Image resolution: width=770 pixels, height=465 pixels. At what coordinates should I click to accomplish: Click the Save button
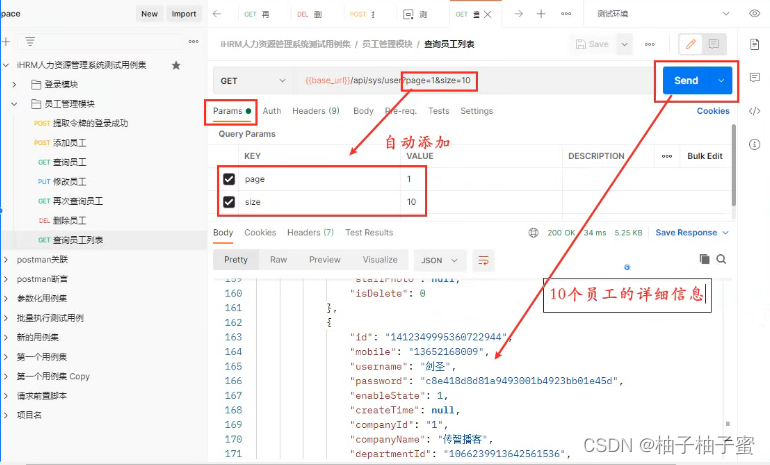(x=592, y=44)
